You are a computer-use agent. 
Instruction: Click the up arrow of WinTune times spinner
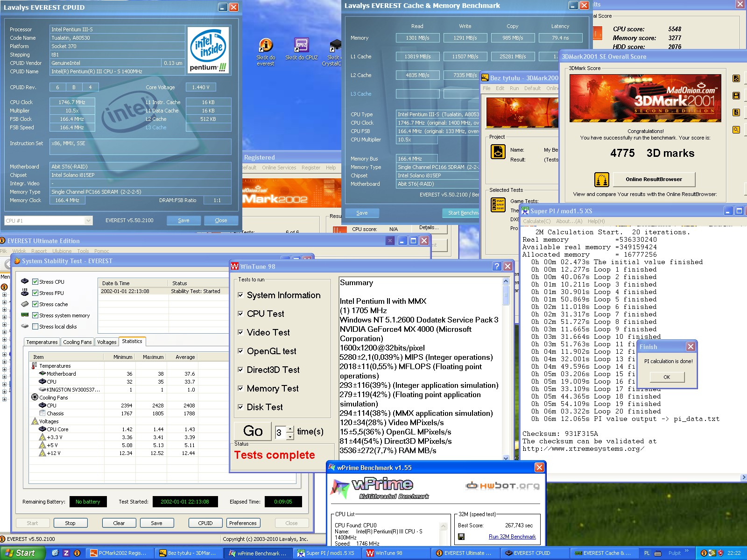tap(290, 428)
